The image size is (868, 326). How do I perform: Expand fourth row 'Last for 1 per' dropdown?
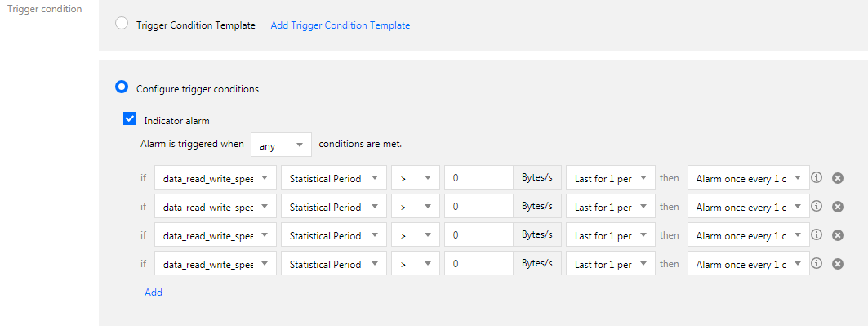tap(611, 264)
